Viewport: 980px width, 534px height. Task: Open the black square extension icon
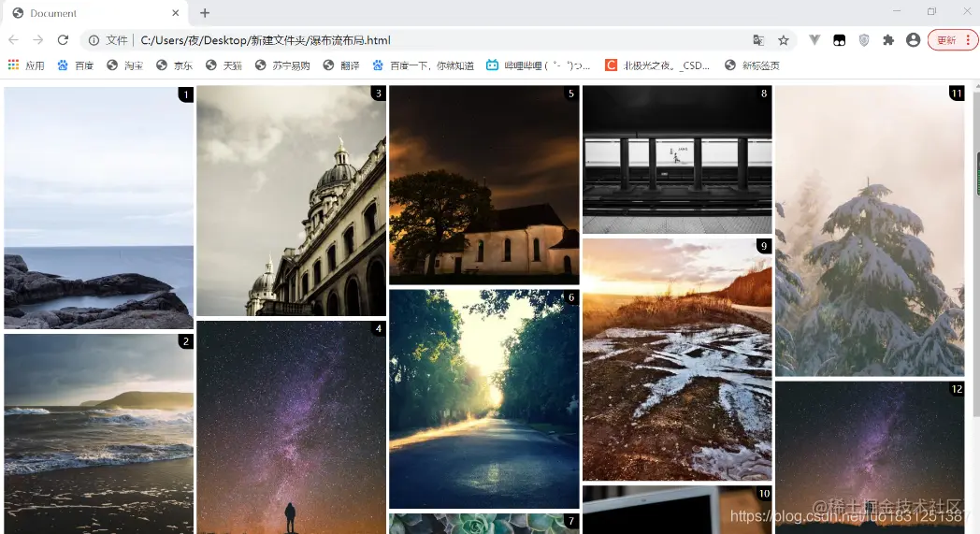pos(840,40)
